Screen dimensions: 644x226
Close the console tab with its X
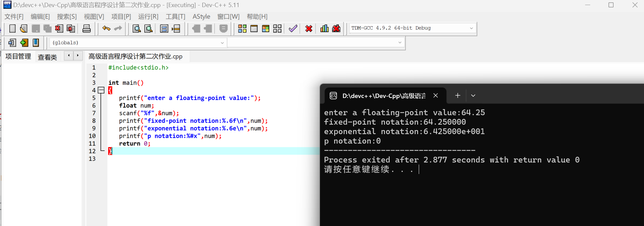[436, 96]
